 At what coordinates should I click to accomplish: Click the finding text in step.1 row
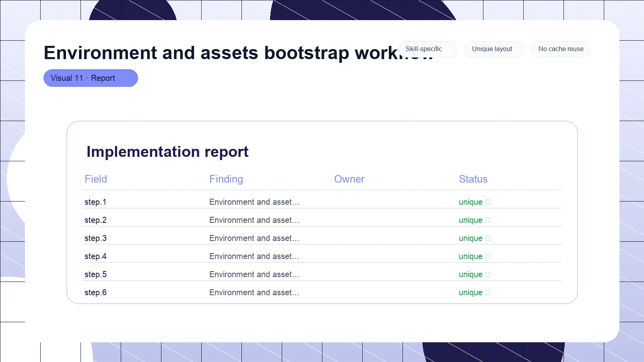(x=254, y=202)
